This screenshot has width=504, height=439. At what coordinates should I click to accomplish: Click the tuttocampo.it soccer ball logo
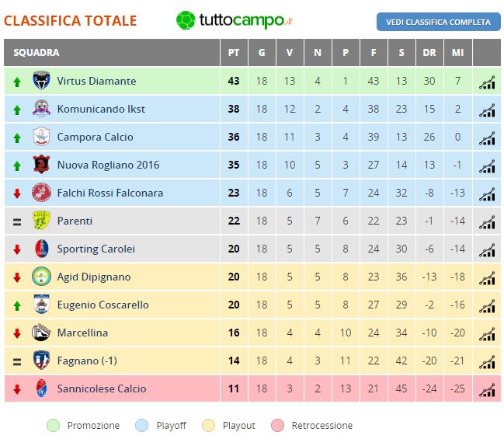point(186,20)
